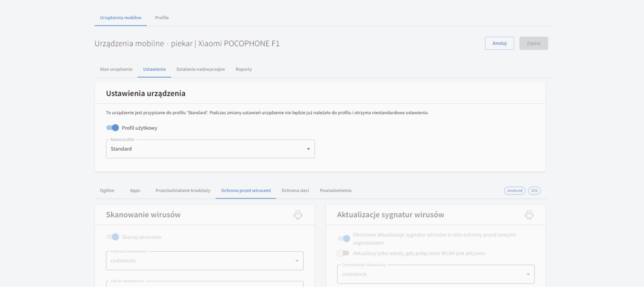Open the Częstotliwość aktualizacji dropdown
The height and width of the screenshot is (288, 644).
436,274
